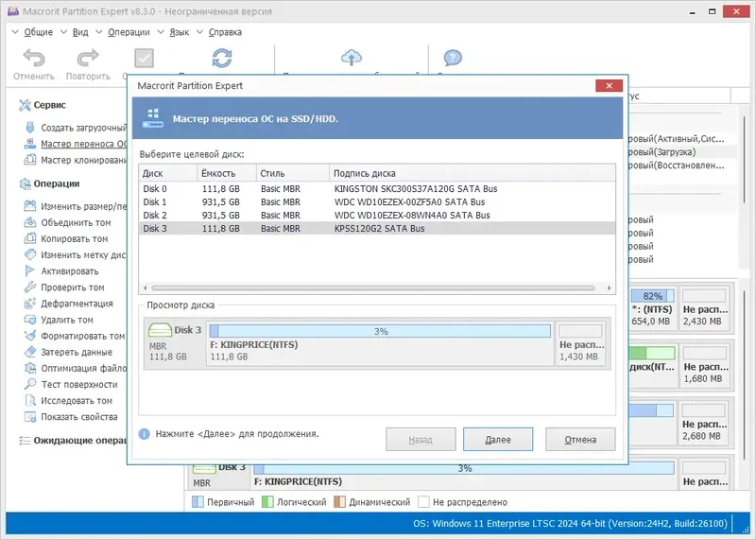Click the Disk 3 drive icon in preview
The width and height of the screenshot is (756, 540).
160,330
